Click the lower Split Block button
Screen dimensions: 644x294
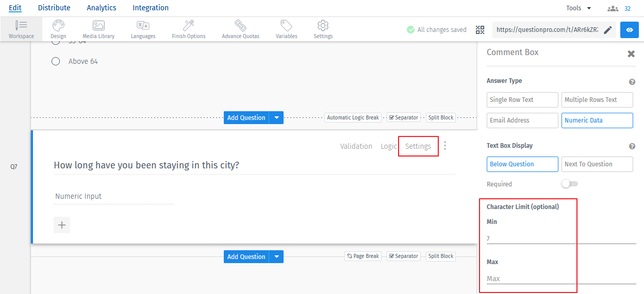pyautogui.click(x=441, y=256)
